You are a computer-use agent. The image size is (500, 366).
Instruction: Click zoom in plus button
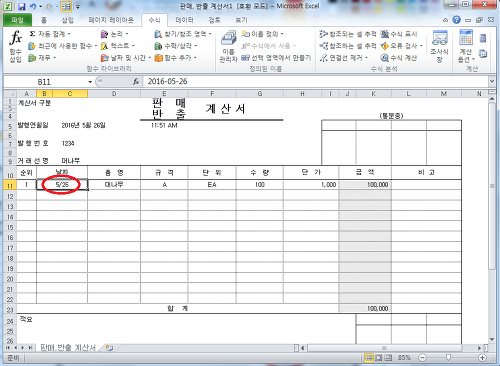(482, 358)
